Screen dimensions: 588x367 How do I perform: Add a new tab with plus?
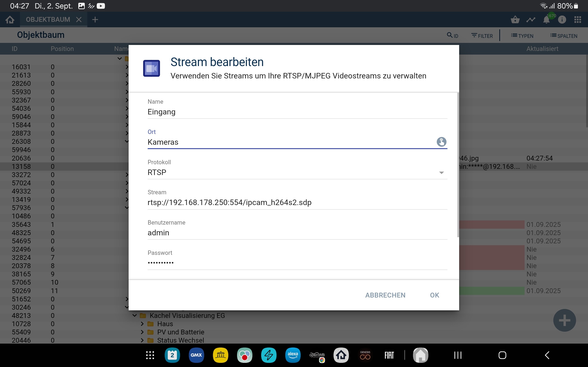[95, 20]
